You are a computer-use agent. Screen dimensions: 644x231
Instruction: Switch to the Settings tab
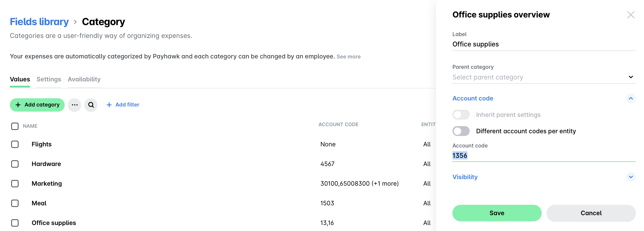(49, 79)
